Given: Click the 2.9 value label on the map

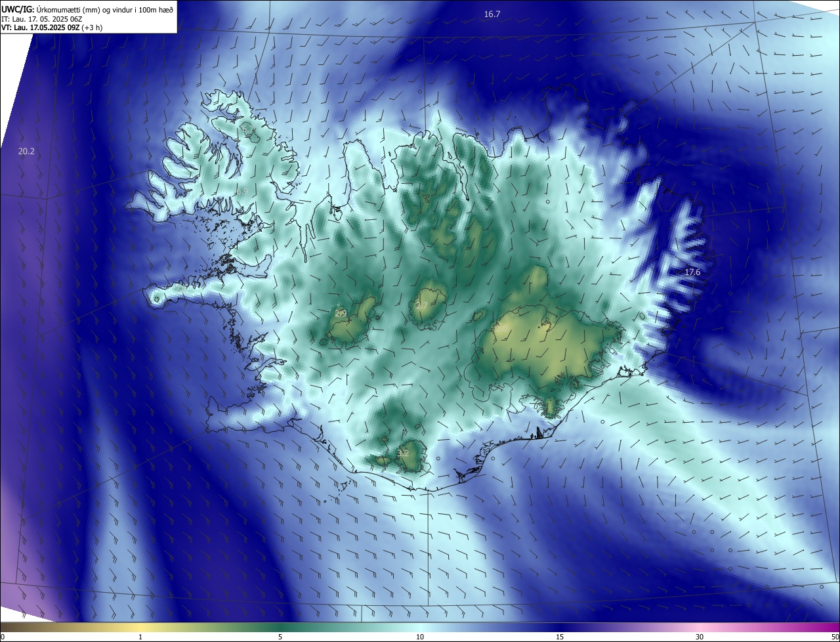Looking at the screenshot, I should pos(341,313).
